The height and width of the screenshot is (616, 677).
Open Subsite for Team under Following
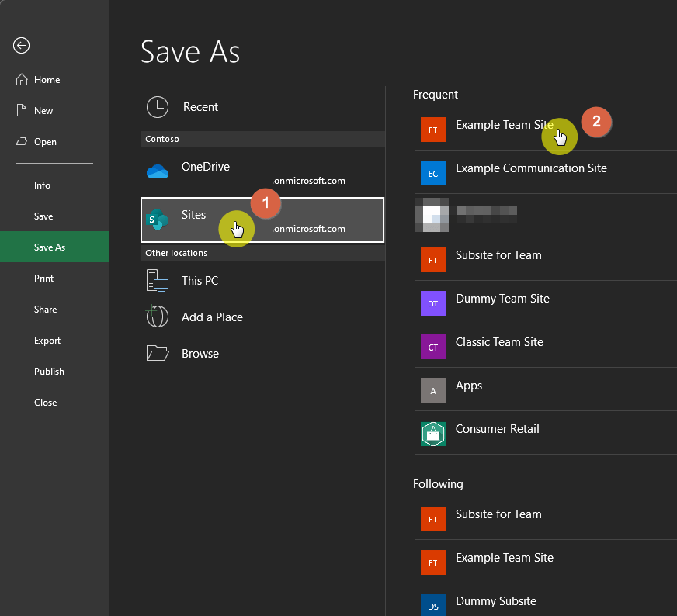click(545, 519)
